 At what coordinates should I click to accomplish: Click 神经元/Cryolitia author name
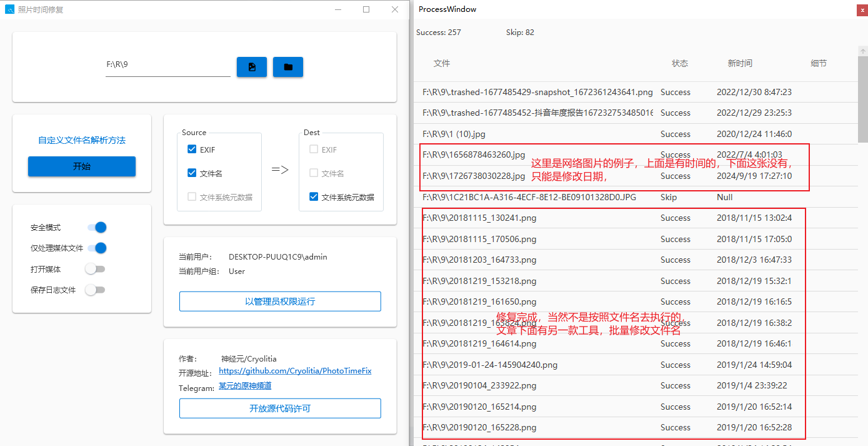pyautogui.click(x=249, y=359)
